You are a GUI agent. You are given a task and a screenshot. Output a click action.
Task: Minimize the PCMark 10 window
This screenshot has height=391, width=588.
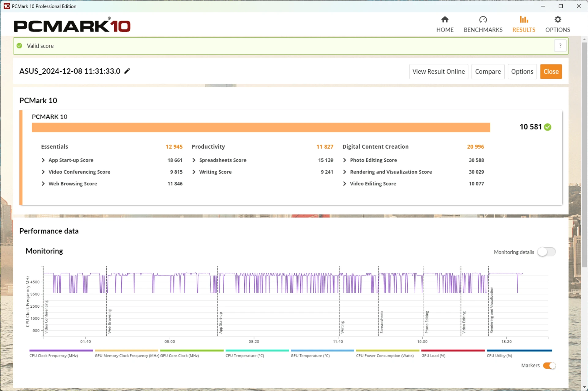543,6
